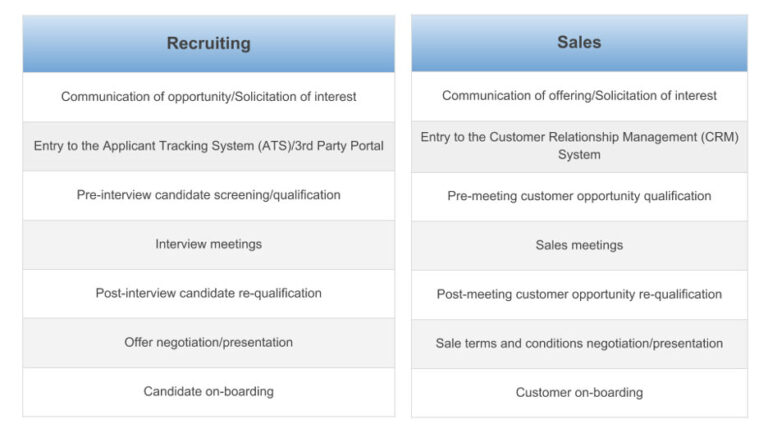The image size is (768, 433).
Task: Click the Sales table header
Action: [579, 43]
